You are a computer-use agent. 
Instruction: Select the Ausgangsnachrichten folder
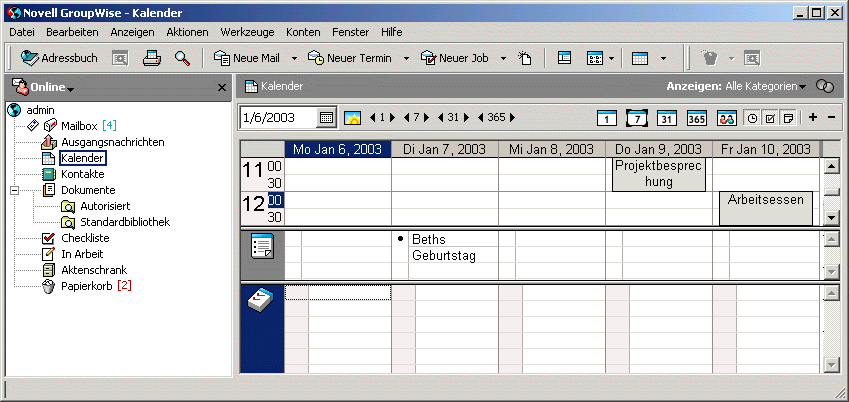(113, 142)
